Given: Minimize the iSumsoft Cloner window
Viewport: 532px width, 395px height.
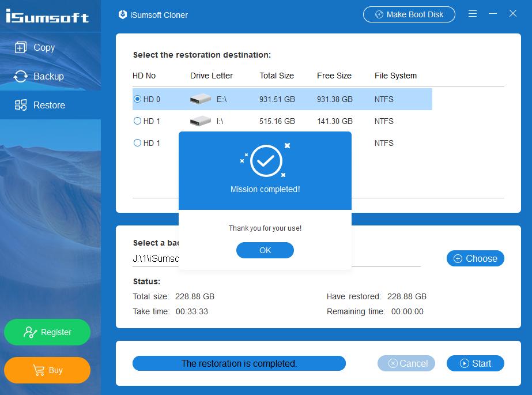Looking at the screenshot, I should [493, 14].
